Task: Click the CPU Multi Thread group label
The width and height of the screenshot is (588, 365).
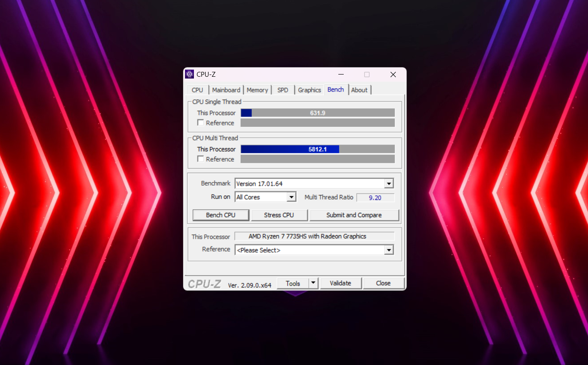Action: (215, 138)
